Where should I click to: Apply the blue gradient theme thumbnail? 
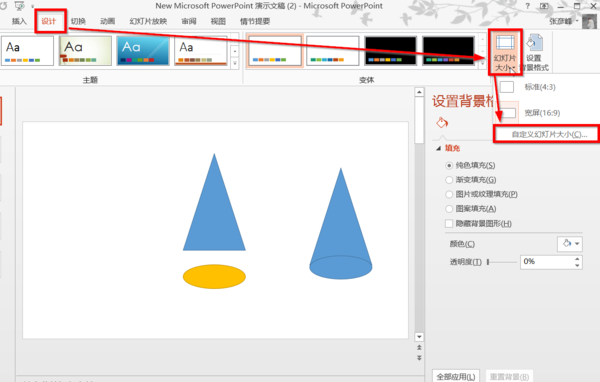point(143,51)
